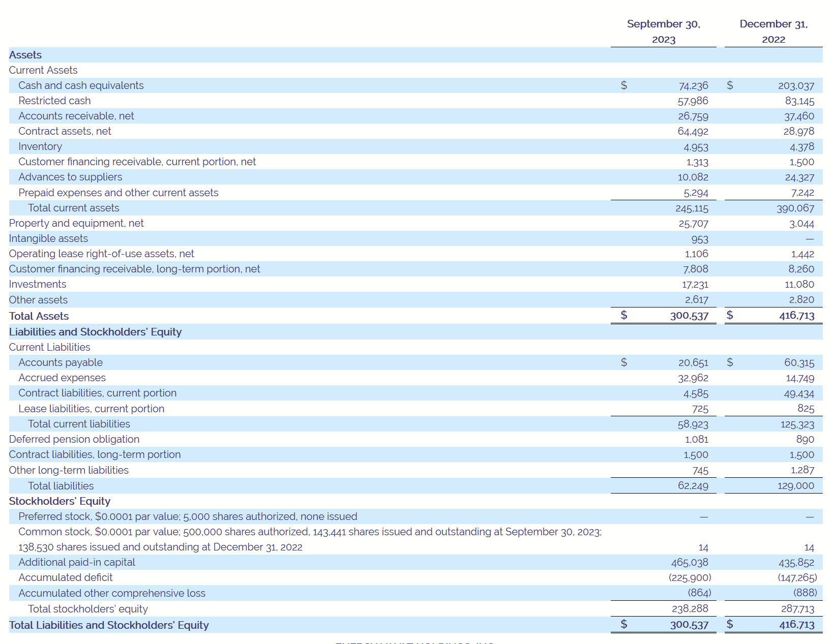The image size is (834, 644).
Task: Click the bold Total Assets label
Action: pyautogui.click(x=39, y=316)
